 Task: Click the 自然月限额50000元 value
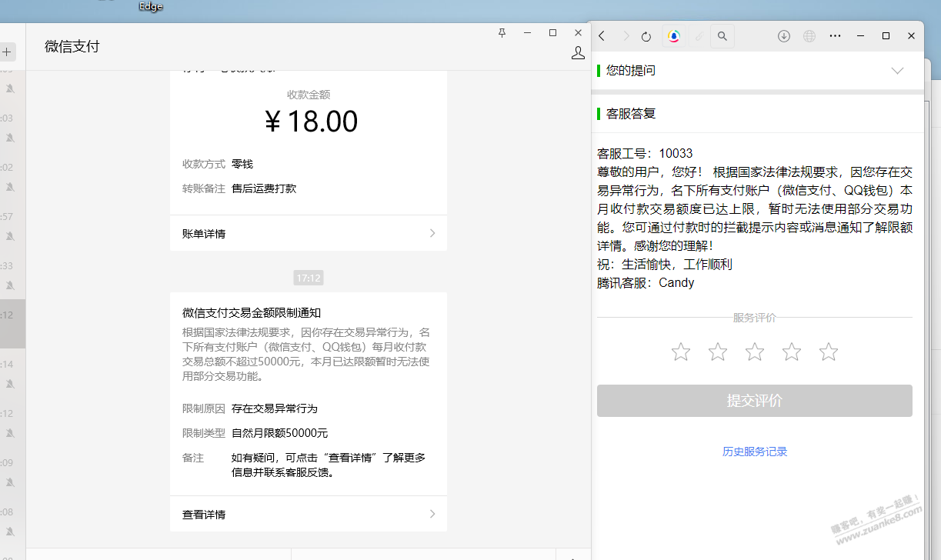[x=280, y=433]
